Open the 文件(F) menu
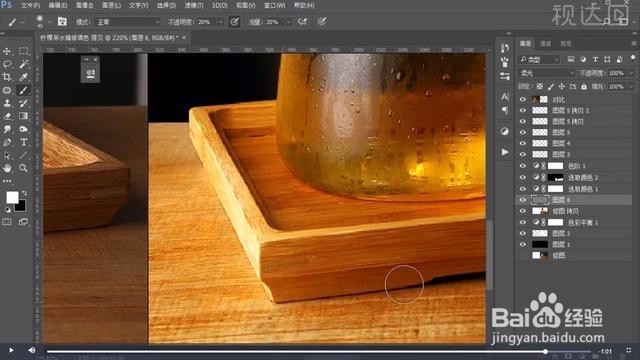 [x=31, y=6]
